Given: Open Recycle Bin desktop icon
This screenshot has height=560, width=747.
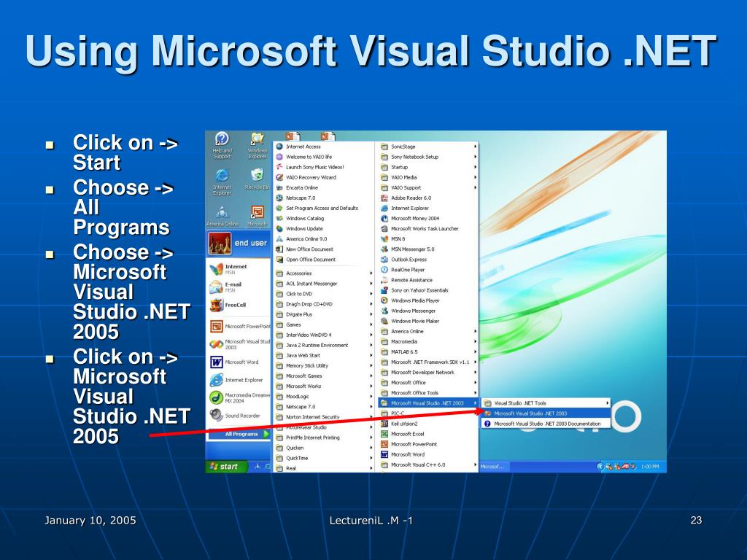Looking at the screenshot, I should (258, 179).
